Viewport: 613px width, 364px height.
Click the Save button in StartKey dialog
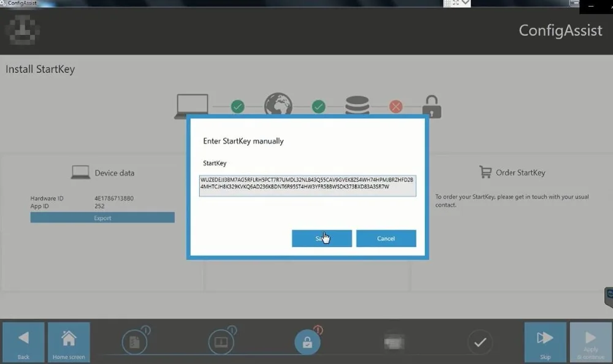click(x=322, y=238)
